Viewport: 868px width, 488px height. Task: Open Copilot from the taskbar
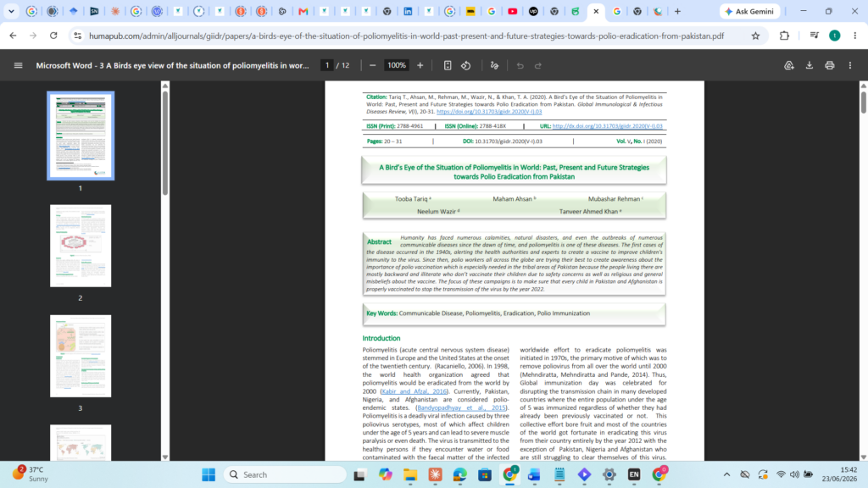[x=386, y=474]
